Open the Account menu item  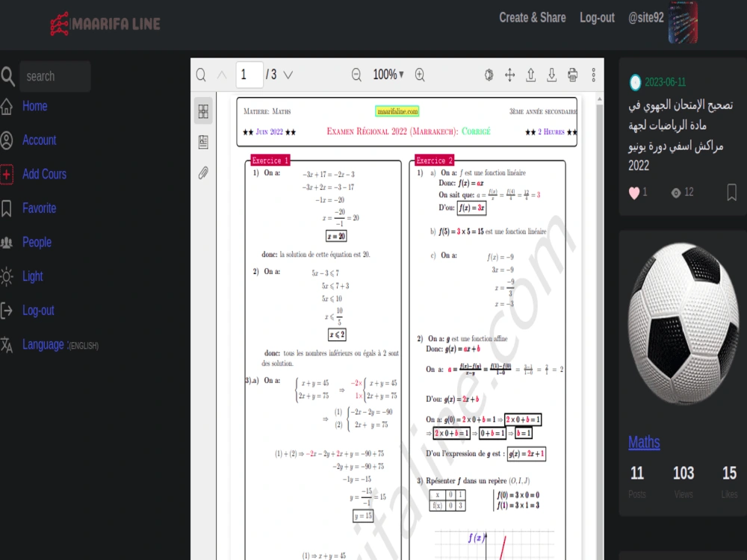tap(39, 140)
